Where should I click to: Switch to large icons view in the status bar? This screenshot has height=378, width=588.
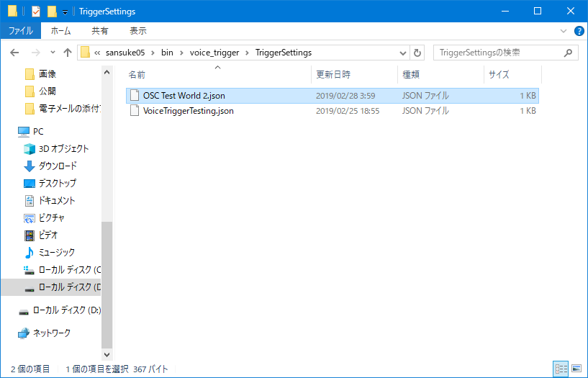point(576,369)
